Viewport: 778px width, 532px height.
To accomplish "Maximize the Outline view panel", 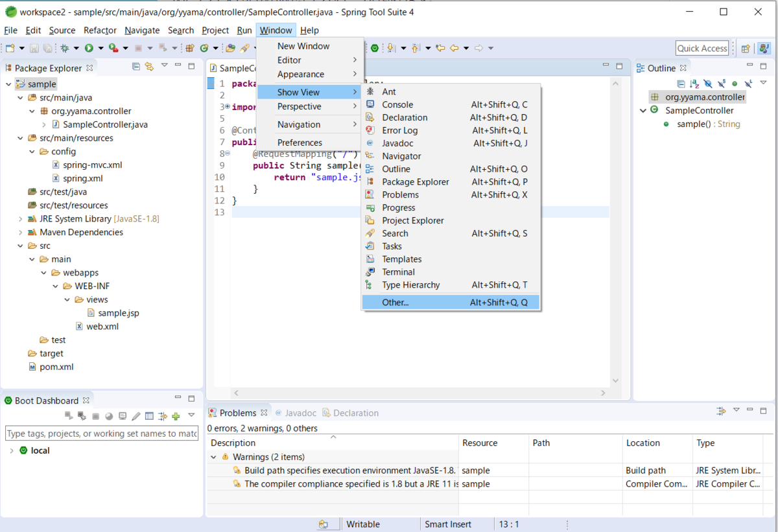I will click(765, 65).
